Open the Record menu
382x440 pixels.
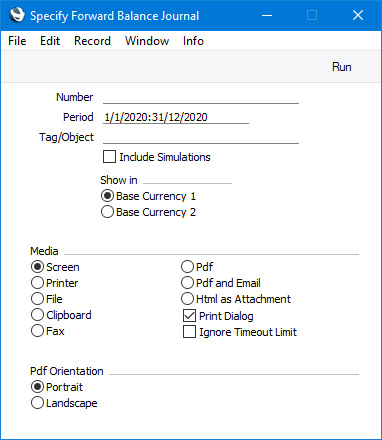click(92, 41)
